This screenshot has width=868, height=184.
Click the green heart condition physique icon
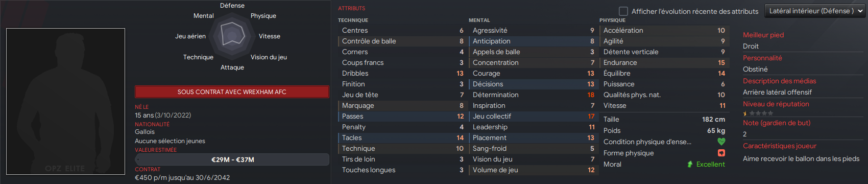click(x=721, y=142)
